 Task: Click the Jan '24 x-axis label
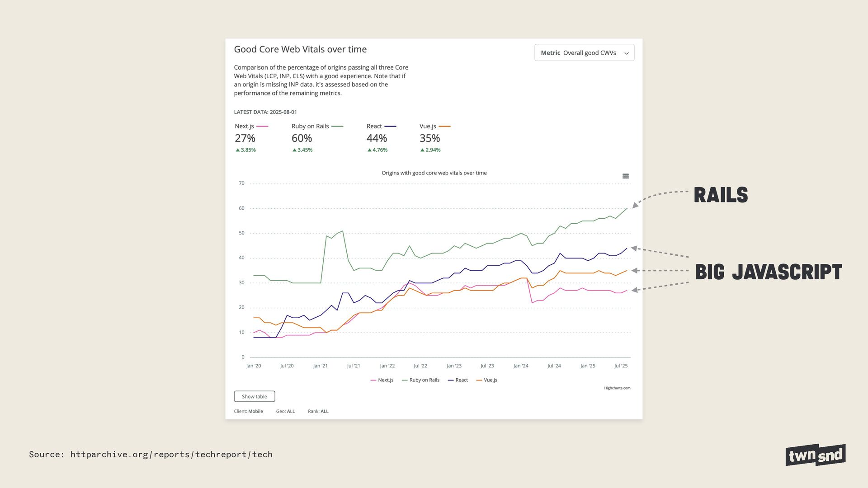(x=521, y=366)
